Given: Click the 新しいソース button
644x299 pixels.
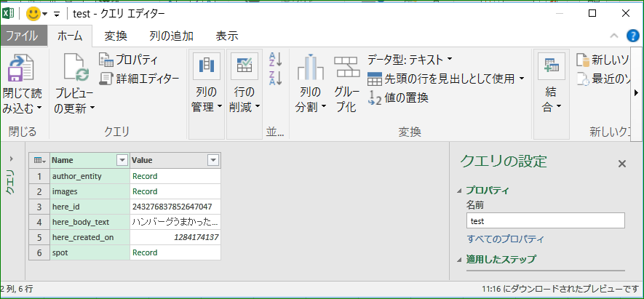Looking at the screenshot, I should point(604,60).
